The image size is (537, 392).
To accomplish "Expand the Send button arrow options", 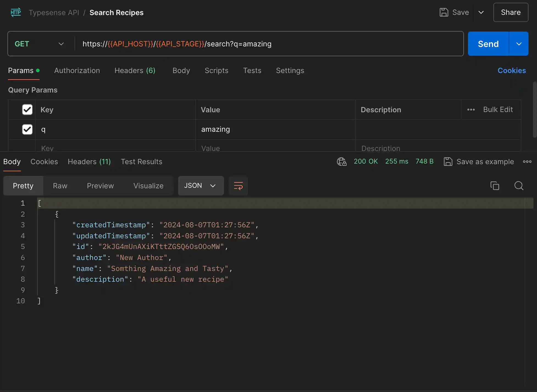I will pos(519,44).
